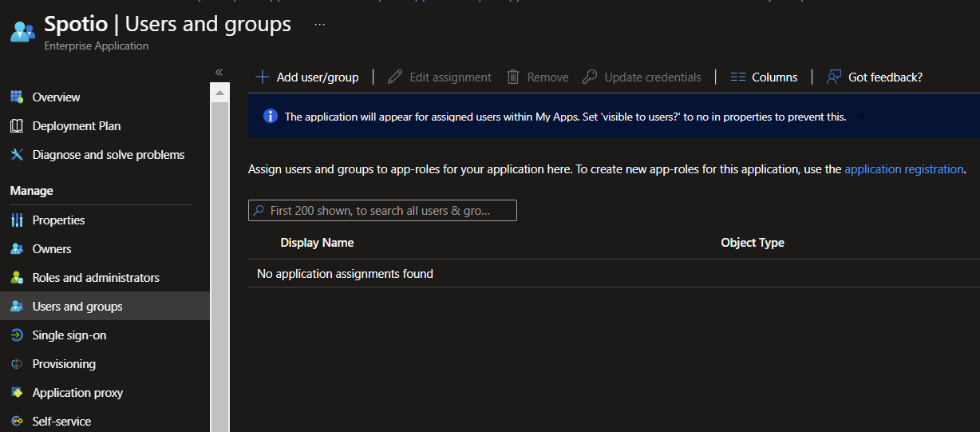Click the Application proxy icon
Viewport: 980px width, 432px height.
(x=17, y=393)
